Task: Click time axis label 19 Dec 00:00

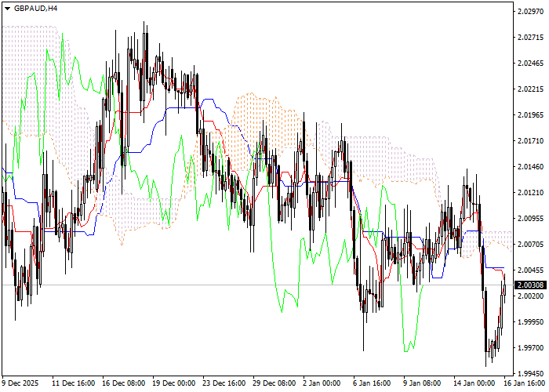Action: [x=174, y=383]
